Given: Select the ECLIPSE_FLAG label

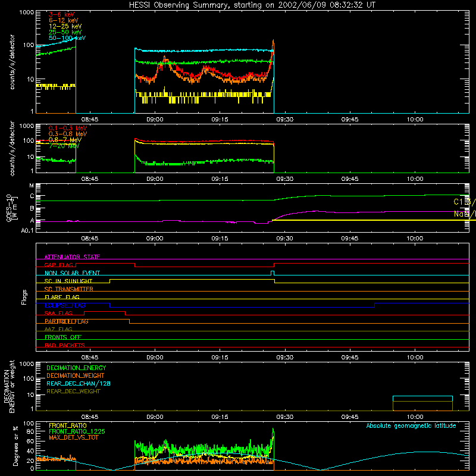Looking at the screenshot, I should (65, 305).
